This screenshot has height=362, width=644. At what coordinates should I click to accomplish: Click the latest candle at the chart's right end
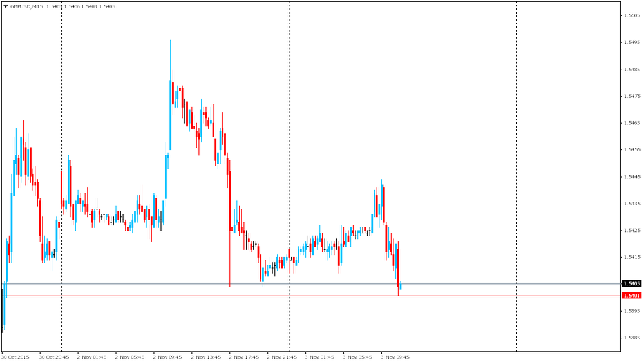401,285
